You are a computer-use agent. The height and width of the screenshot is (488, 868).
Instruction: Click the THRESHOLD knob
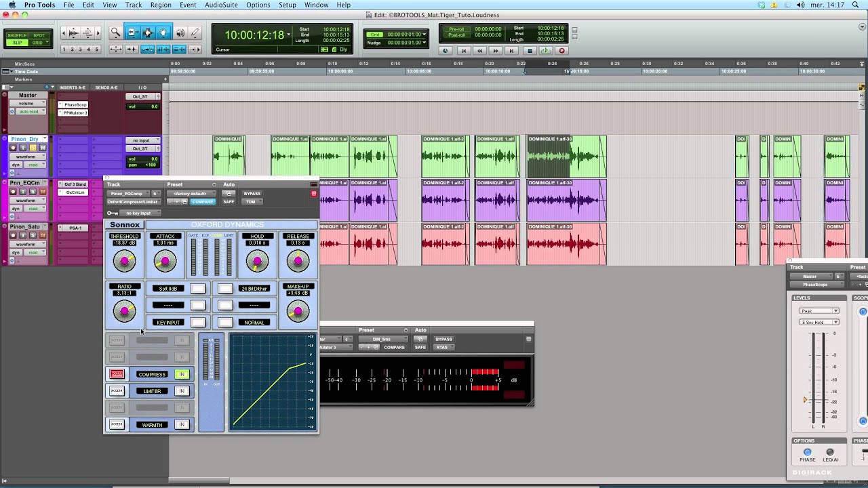(x=124, y=261)
